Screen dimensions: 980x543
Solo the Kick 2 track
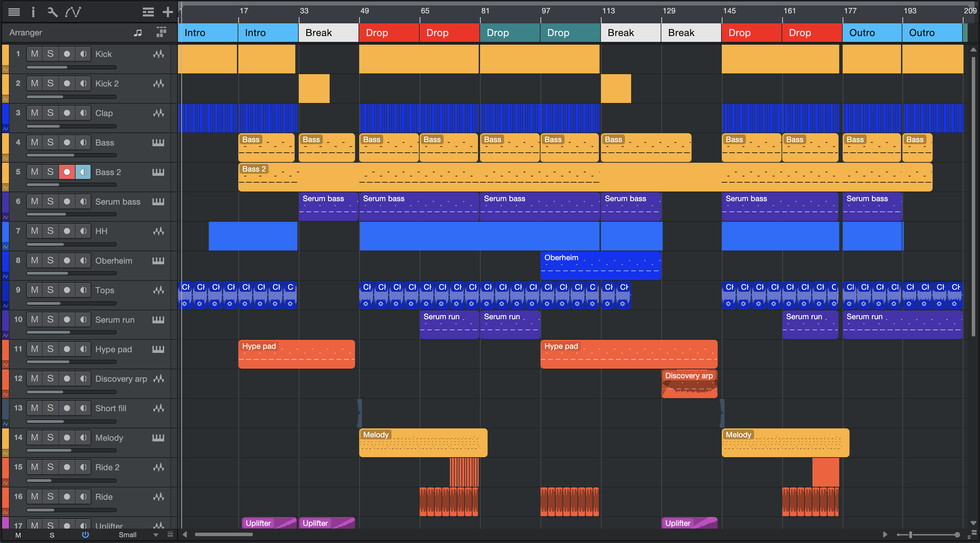[50, 83]
